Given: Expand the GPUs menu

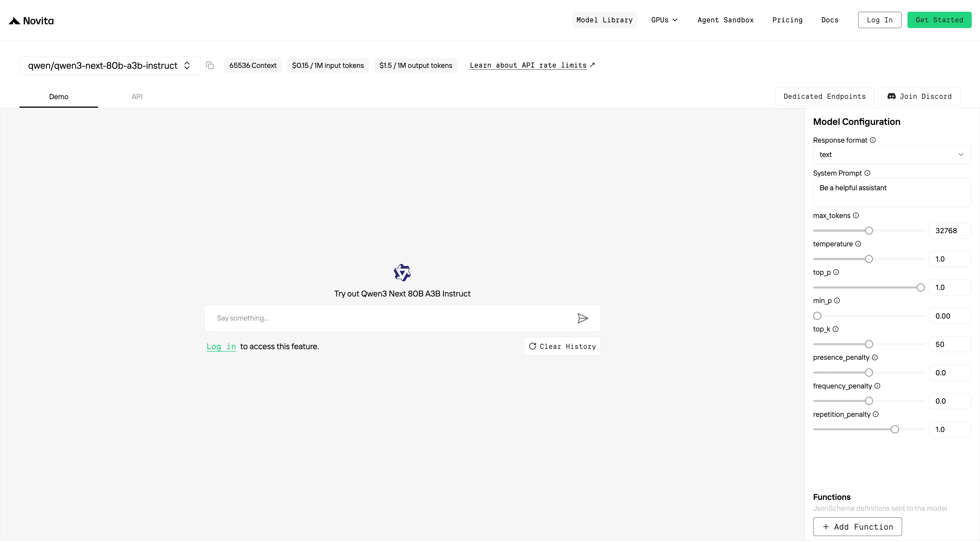Looking at the screenshot, I should click(664, 20).
